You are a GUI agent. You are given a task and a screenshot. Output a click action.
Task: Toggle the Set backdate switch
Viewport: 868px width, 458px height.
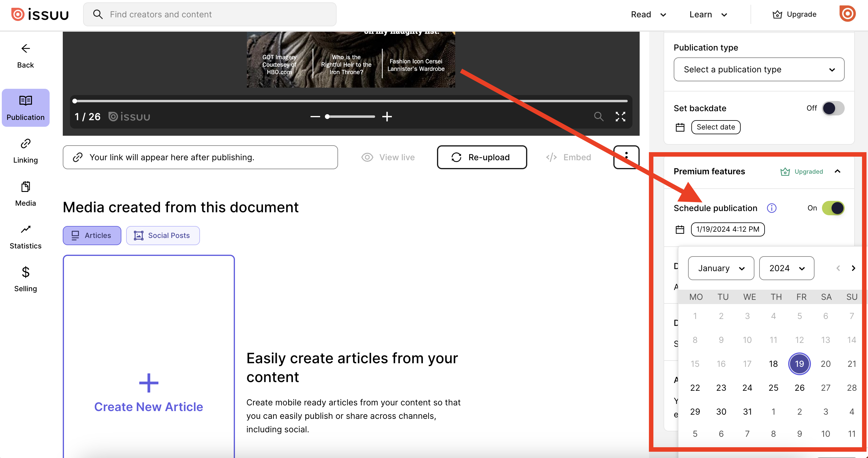[x=833, y=108]
